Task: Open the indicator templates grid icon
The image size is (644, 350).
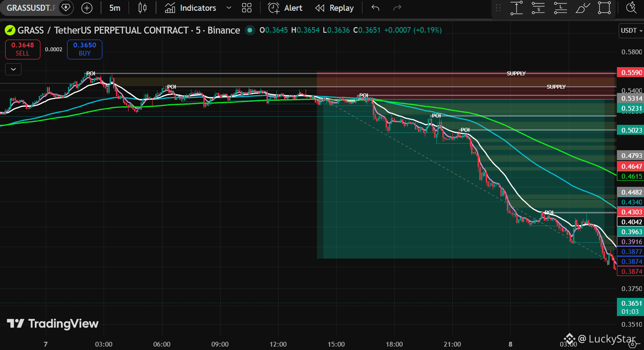Action: click(x=247, y=8)
